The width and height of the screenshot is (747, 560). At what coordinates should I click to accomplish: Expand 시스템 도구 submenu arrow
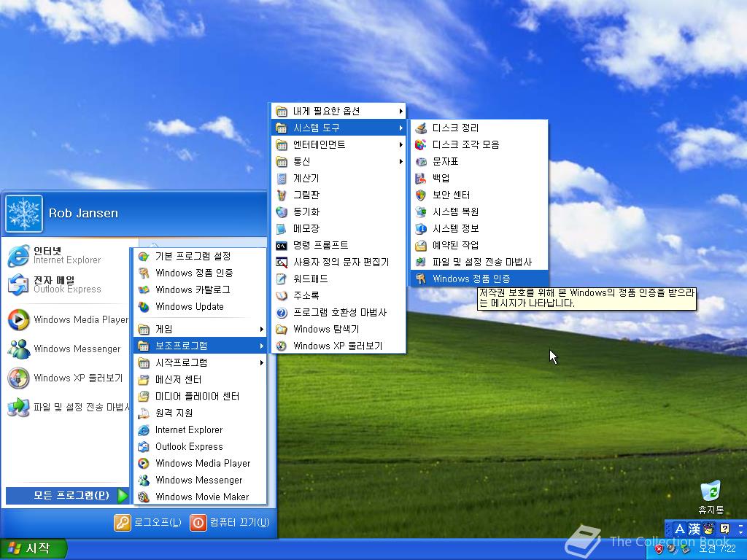pos(401,128)
